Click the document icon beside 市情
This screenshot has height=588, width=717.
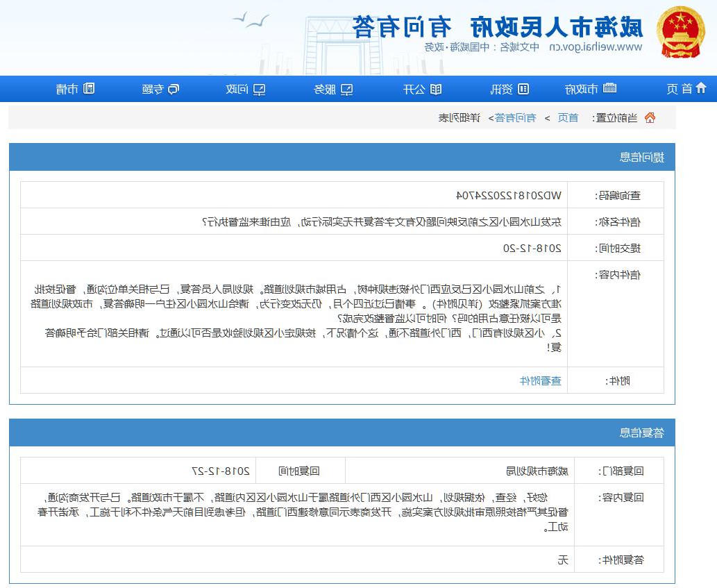[89, 88]
